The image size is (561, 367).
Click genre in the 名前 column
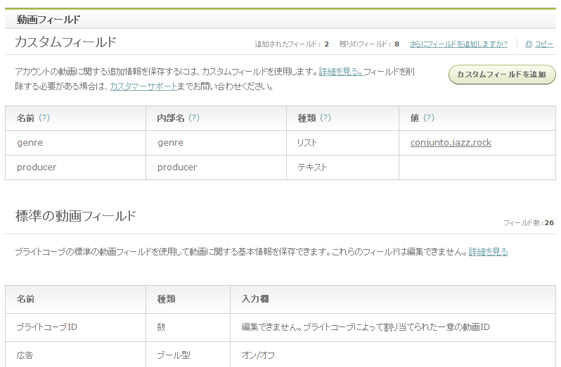tap(30, 143)
